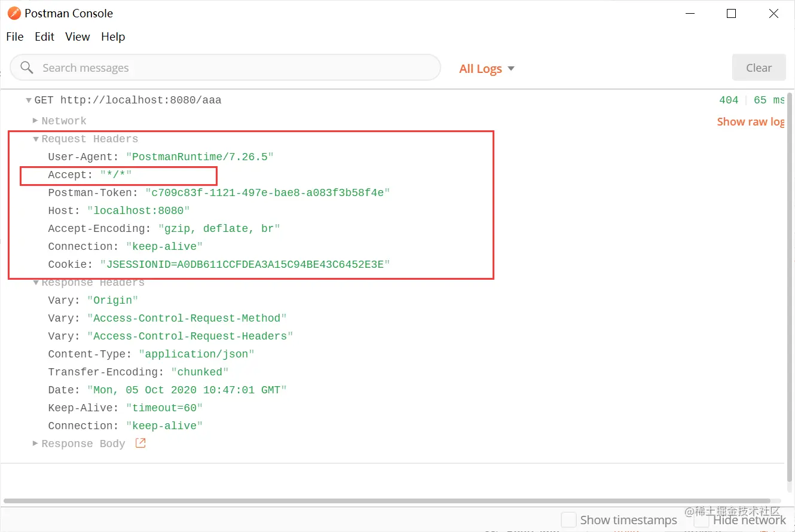Collapse the Response Headers section
Viewport: 795px width, 532px height.
[x=36, y=282]
